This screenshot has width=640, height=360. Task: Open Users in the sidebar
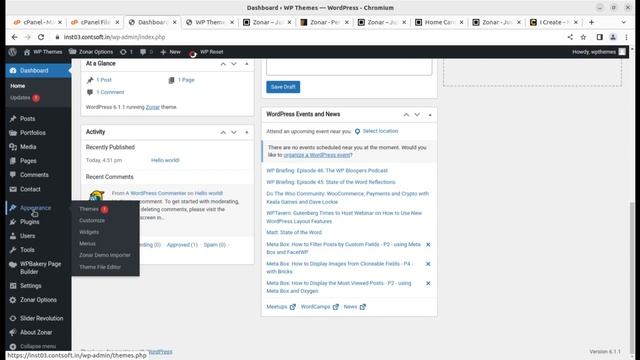click(27, 236)
